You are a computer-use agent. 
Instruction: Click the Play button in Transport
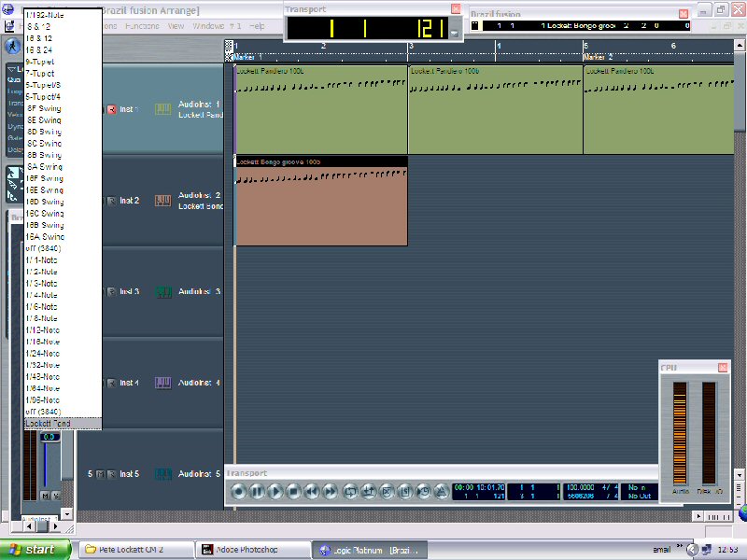pyautogui.click(x=275, y=491)
